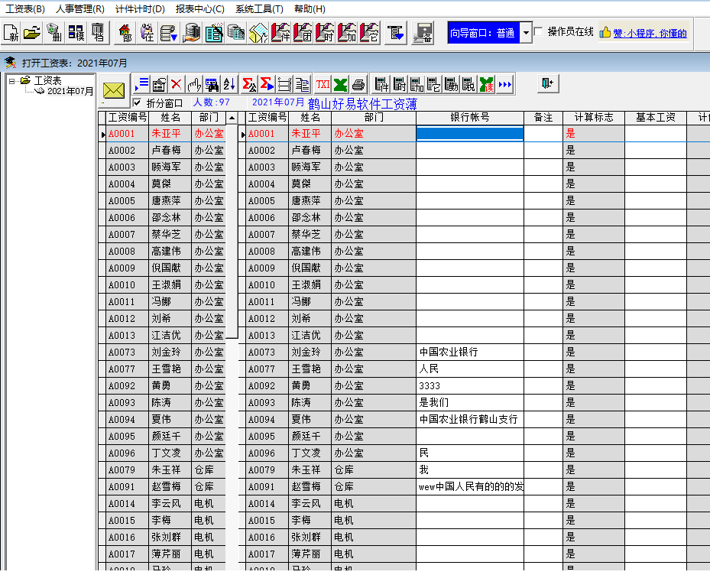
Task: Click the printer icon
Action: pyautogui.click(x=358, y=84)
